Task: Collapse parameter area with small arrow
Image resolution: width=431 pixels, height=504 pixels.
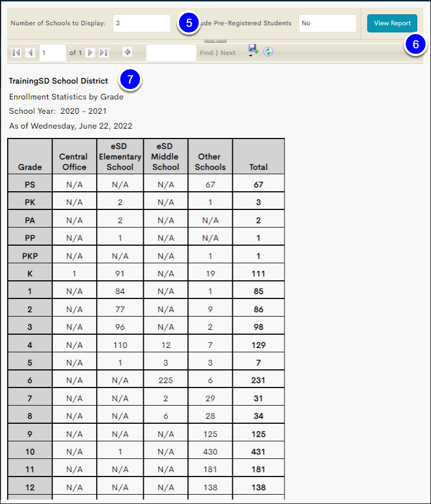Action: tap(215, 41)
